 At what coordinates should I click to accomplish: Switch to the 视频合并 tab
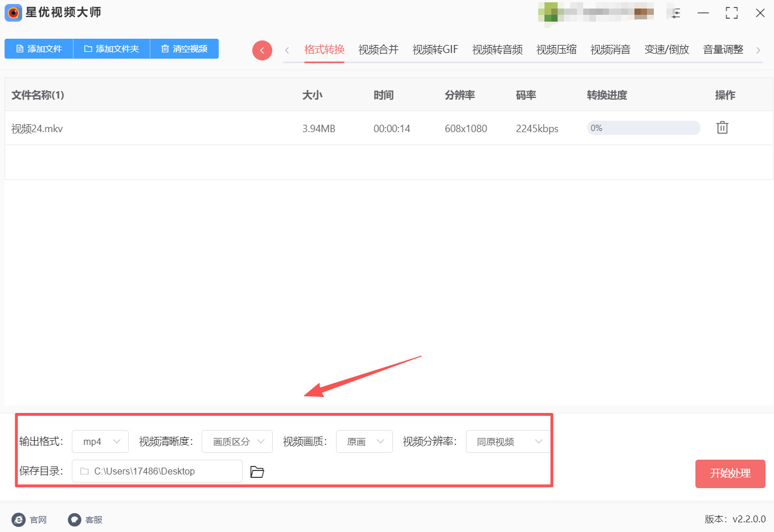point(378,50)
